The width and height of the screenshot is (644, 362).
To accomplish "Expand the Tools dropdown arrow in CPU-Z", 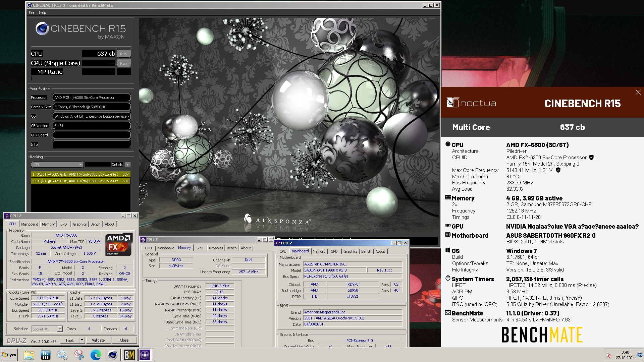I will (x=82, y=340).
